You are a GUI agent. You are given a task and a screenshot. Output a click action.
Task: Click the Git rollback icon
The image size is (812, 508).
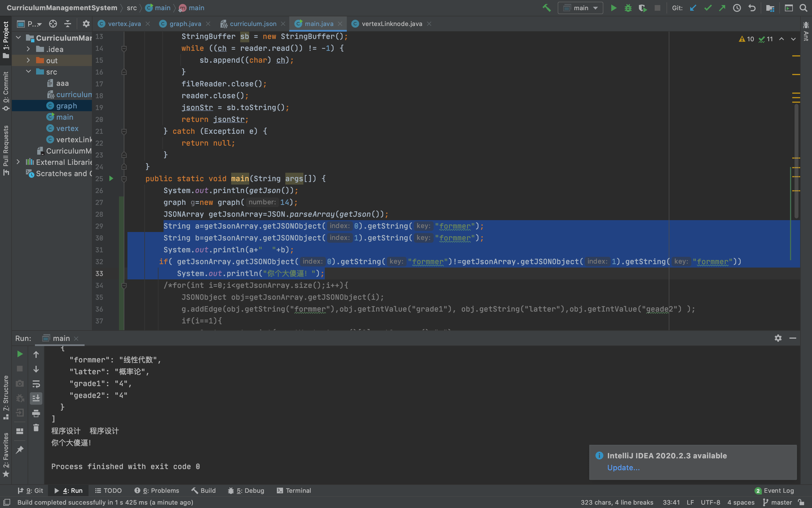tap(752, 8)
